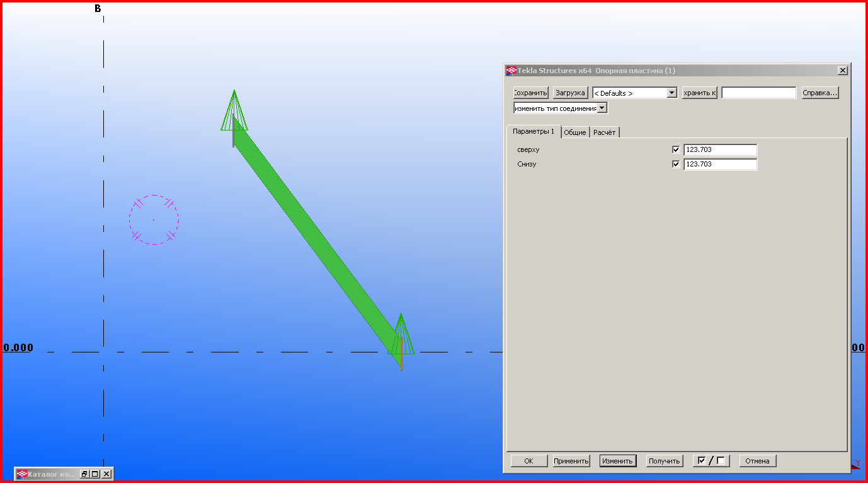The height and width of the screenshot is (483, 868).
Task: Click the grid label B
Action: click(x=98, y=8)
